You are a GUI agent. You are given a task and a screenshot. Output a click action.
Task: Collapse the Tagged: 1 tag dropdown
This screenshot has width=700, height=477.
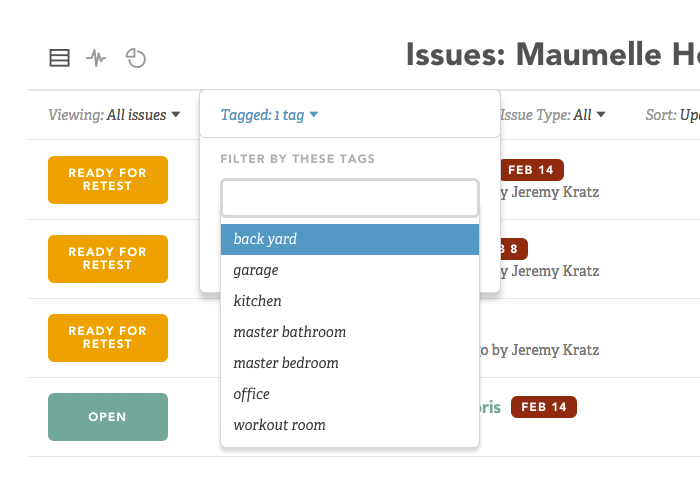(x=269, y=115)
